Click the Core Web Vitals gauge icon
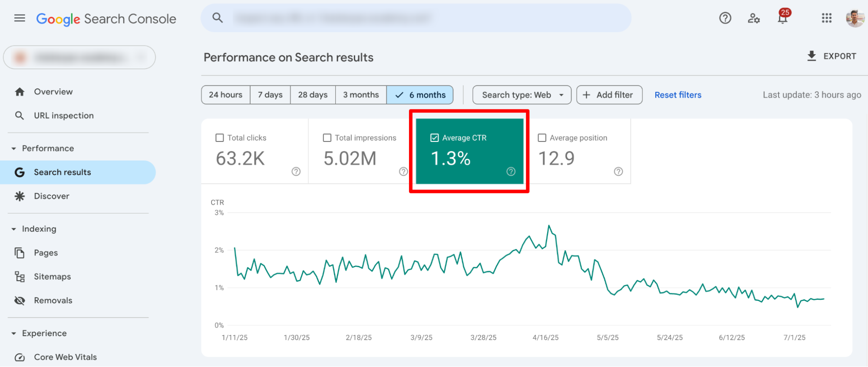The height and width of the screenshot is (367, 868). click(x=20, y=357)
